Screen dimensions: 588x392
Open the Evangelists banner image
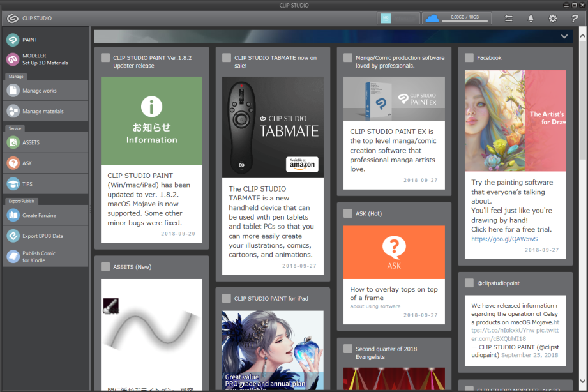pyautogui.click(x=394, y=379)
